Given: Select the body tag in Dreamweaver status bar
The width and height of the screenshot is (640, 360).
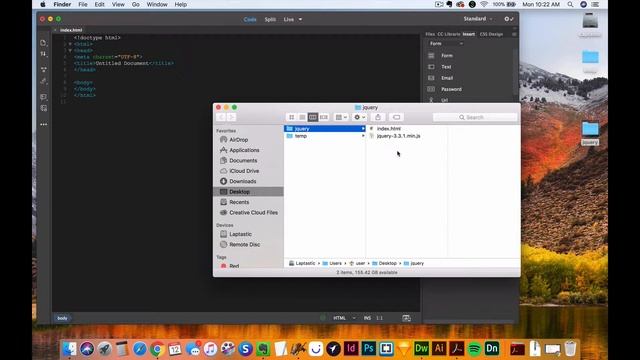Looking at the screenshot, I should pyautogui.click(x=62, y=318).
